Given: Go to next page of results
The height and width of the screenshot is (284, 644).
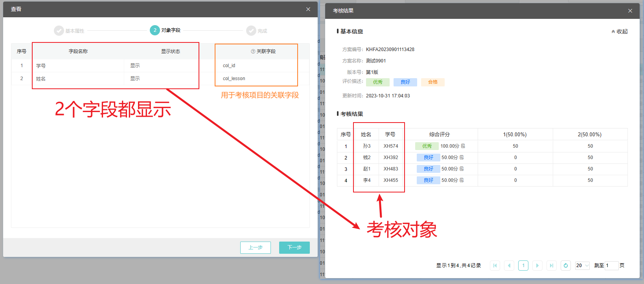Looking at the screenshot, I should 537,266.
